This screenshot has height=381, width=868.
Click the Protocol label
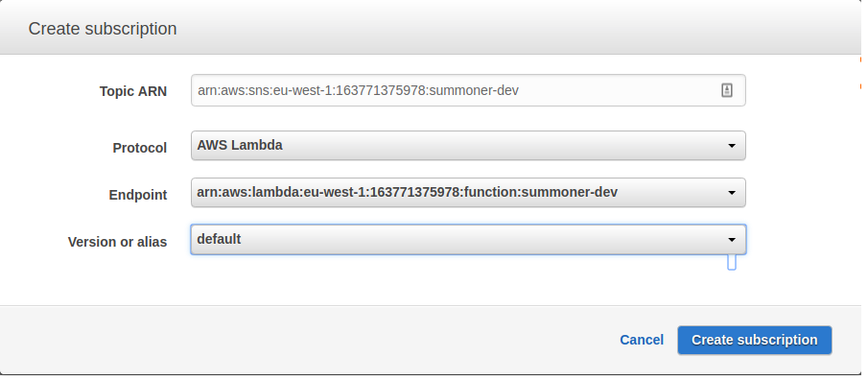click(x=139, y=148)
